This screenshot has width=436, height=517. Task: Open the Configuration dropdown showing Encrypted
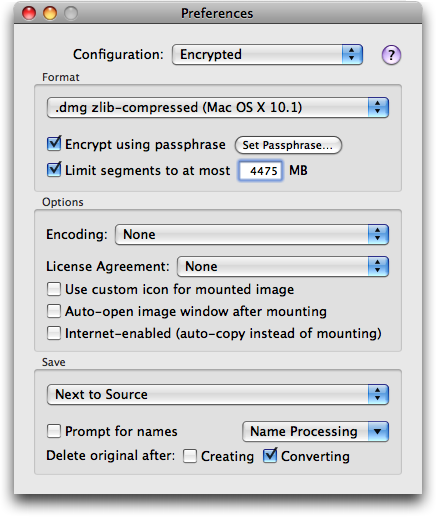267,54
